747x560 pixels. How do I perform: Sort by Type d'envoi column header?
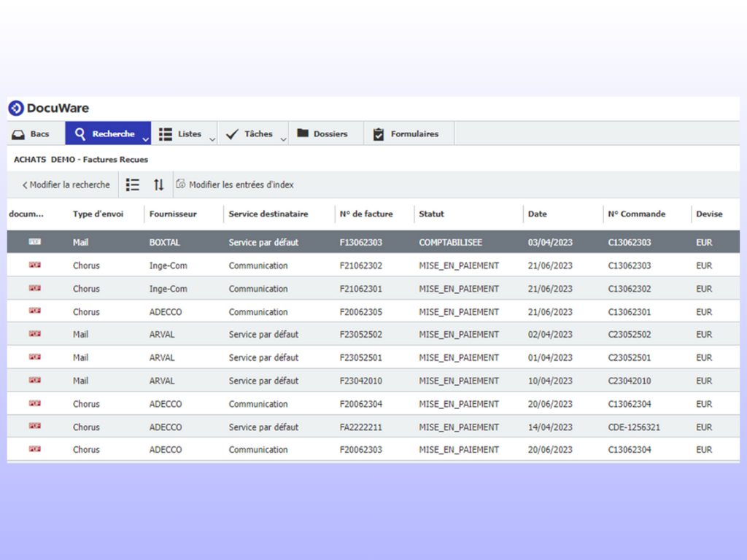point(98,214)
